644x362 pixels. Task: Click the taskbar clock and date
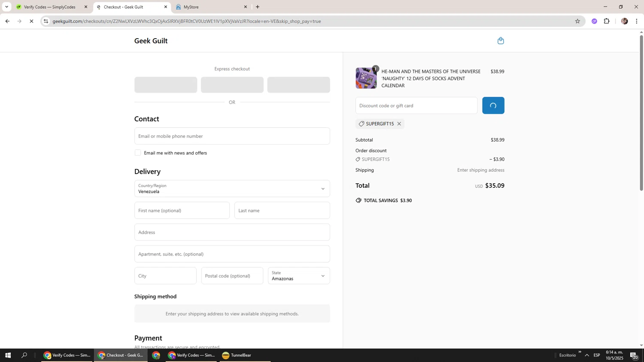coord(614,355)
